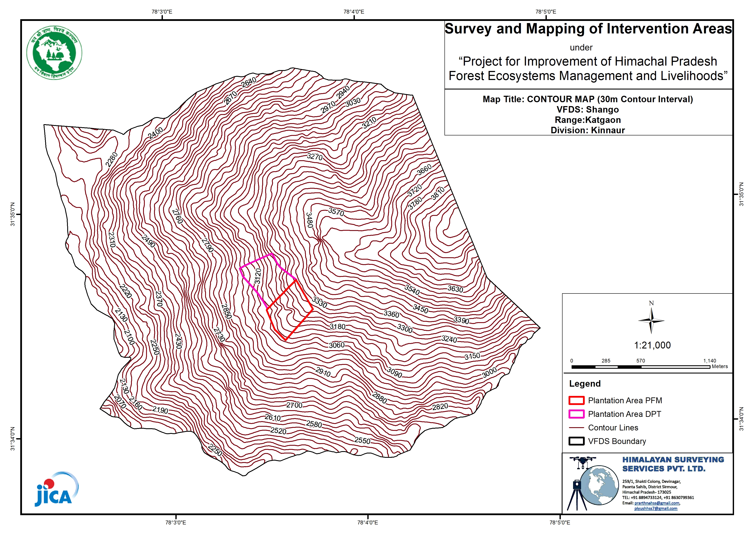This screenshot has height=535, width=756.
Task: Click the JICA logo
Action: tap(57, 489)
